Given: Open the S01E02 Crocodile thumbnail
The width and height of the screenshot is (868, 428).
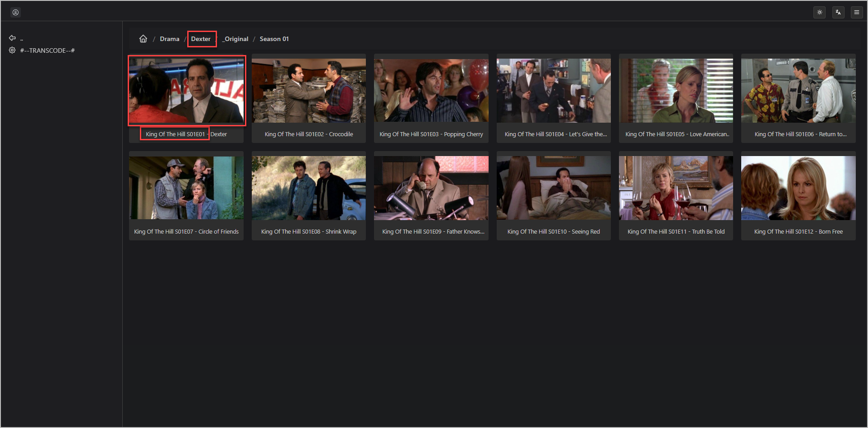Looking at the screenshot, I should point(309,91).
